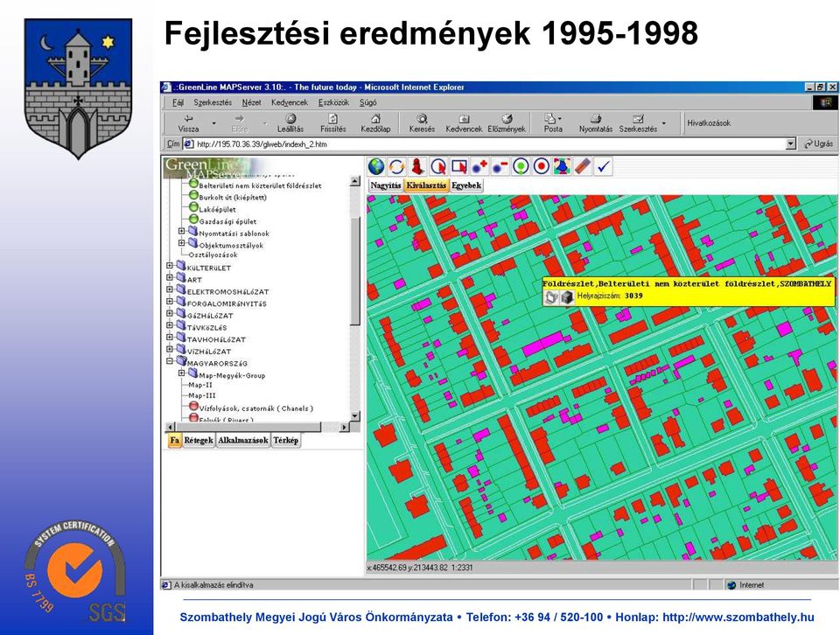Toggle the Belterületi nem közterület földrészlet layer
The width and height of the screenshot is (840, 635).
(193, 184)
